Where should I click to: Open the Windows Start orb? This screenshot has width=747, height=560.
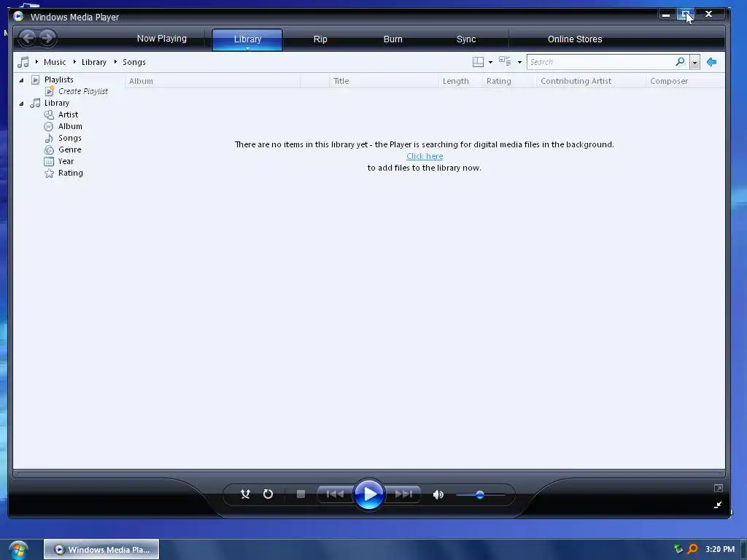18,550
